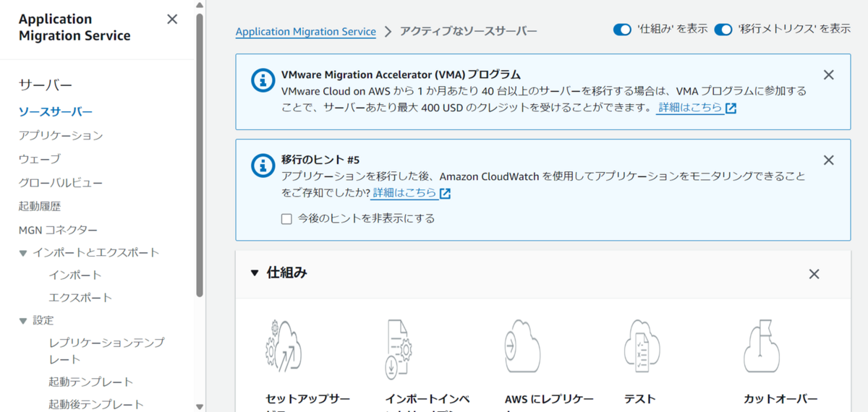Open ソースサーバー in sidebar
Screen dimensions: 868x412
56,111
